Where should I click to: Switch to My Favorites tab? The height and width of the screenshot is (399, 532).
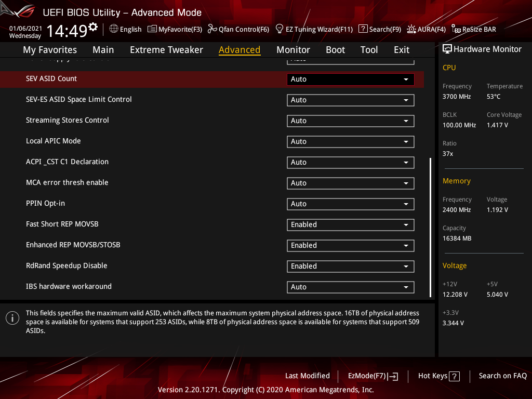tap(50, 50)
